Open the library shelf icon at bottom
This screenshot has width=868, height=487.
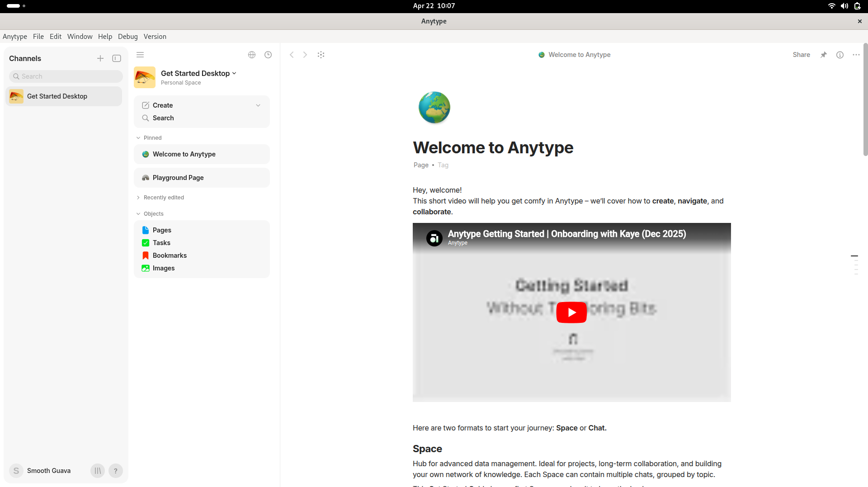click(98, 471)
